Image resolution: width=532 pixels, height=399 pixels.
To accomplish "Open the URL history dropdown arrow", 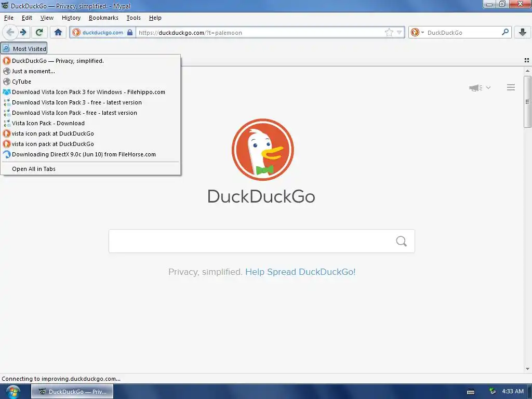I will tap(400, 33).
